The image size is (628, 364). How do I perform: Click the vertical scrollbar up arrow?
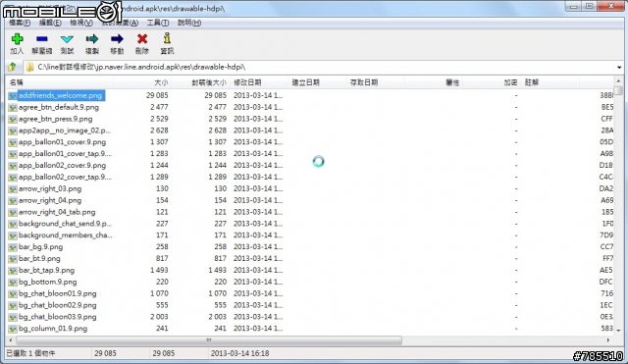click(619, 81)
